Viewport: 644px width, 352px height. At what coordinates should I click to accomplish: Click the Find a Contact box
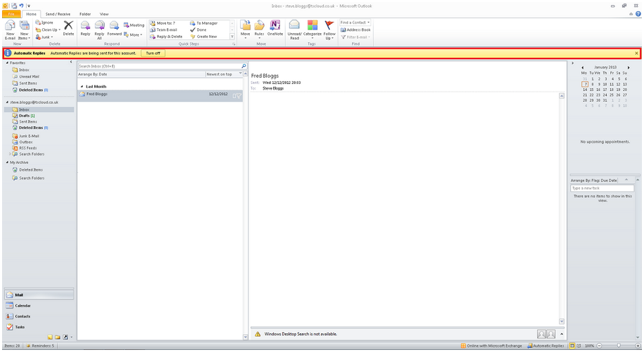coord(355,23)
